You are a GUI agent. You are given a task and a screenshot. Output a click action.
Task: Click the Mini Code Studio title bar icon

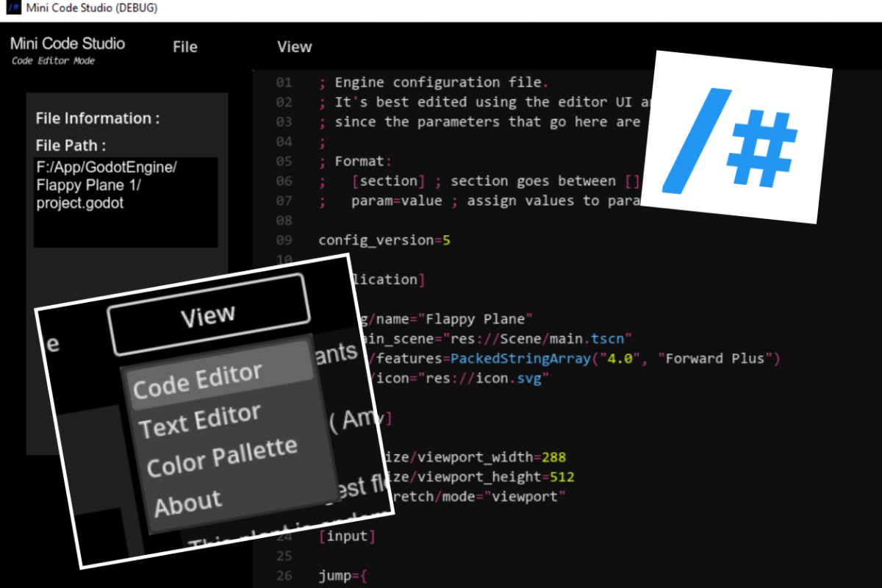tap(13, 9)
